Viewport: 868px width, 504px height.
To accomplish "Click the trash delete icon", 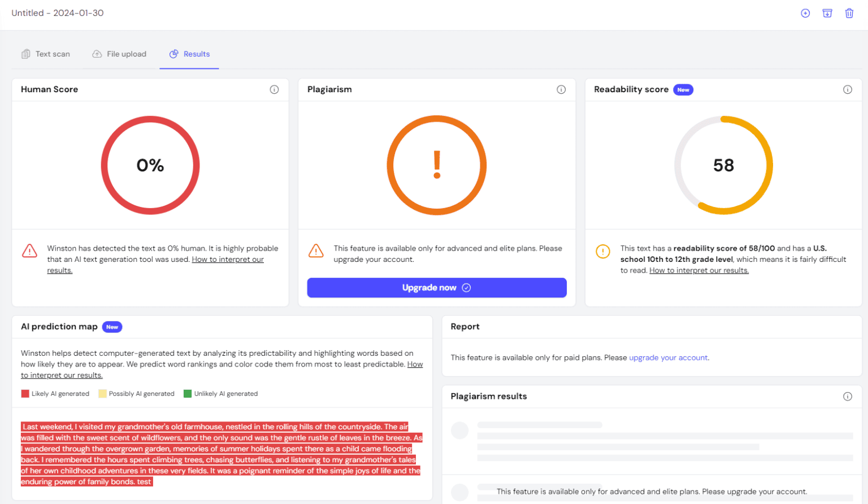I will [x=849, y=13].
